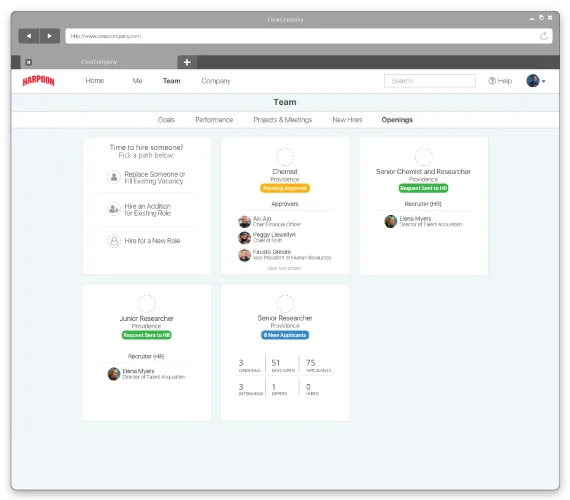Open the Chemist opening title
The height and width of the screenshot is (500, 570).
click(x=285, y=171)
